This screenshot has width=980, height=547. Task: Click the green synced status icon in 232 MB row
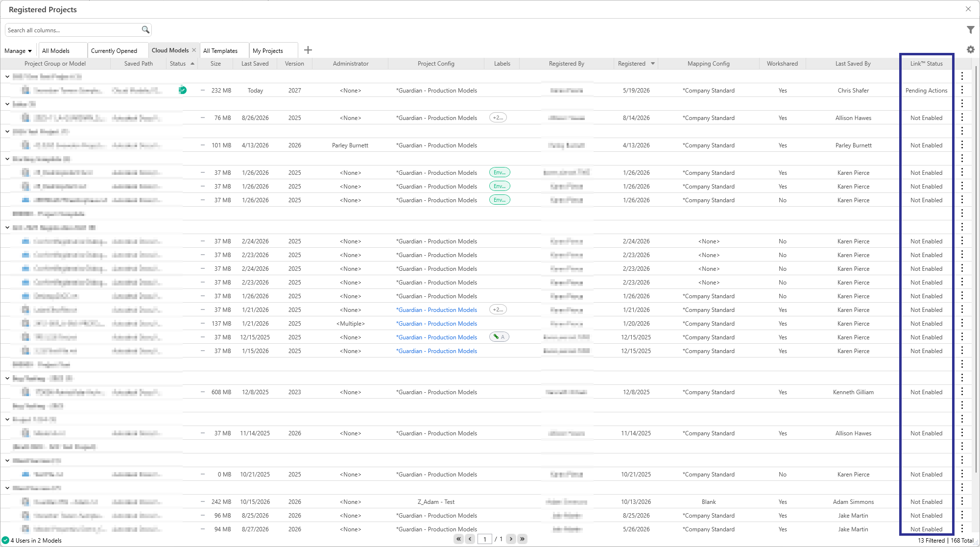[183, 90]
